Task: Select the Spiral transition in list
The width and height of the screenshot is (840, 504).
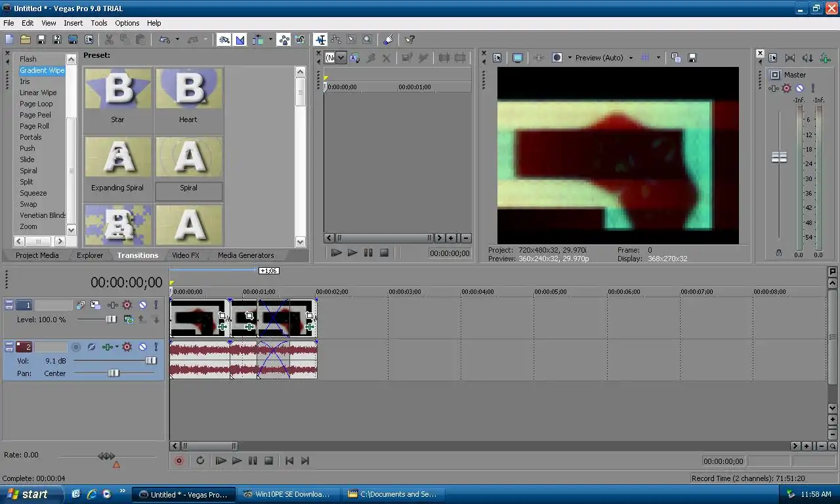Action: coord(28,171)
